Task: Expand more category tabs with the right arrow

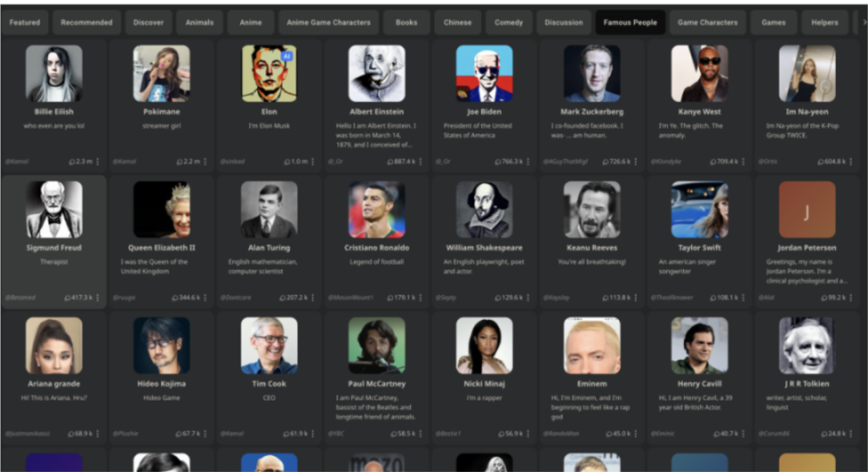Action: tap(864, 22)
